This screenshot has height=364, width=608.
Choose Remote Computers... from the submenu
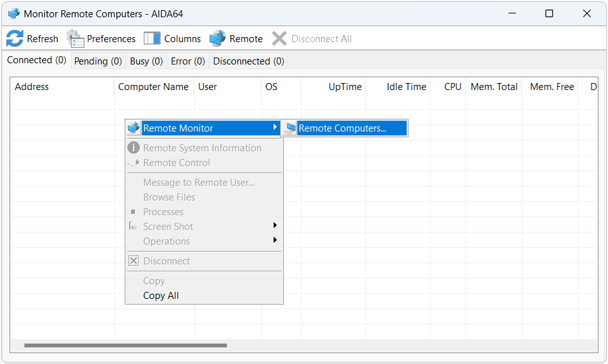coord(342,128)
